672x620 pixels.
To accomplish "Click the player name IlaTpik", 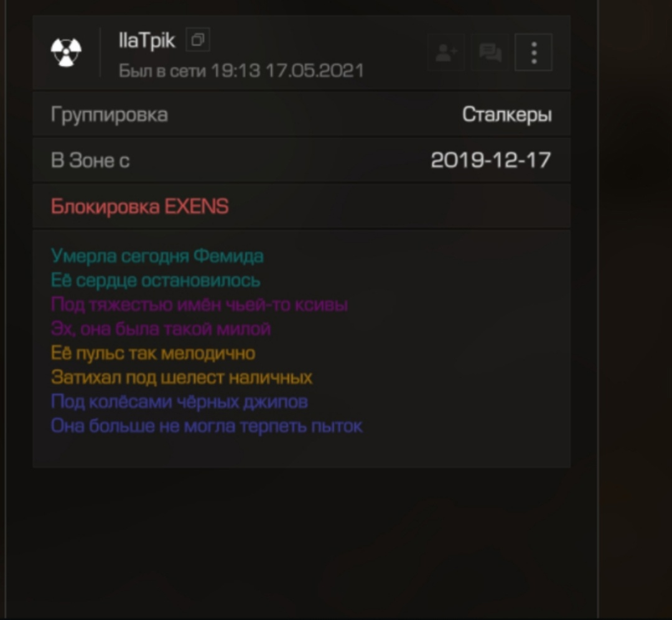I will coord(147,40).
